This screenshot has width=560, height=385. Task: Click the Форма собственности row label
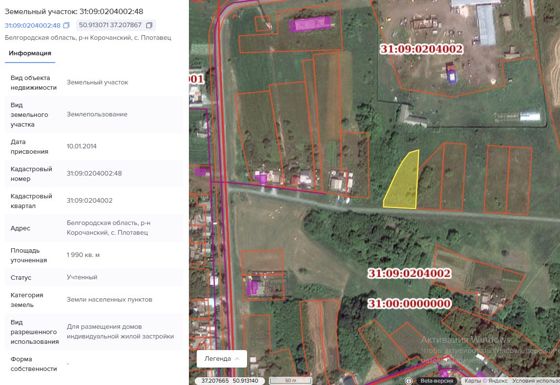pyautogui.click(x=34, y=364)
